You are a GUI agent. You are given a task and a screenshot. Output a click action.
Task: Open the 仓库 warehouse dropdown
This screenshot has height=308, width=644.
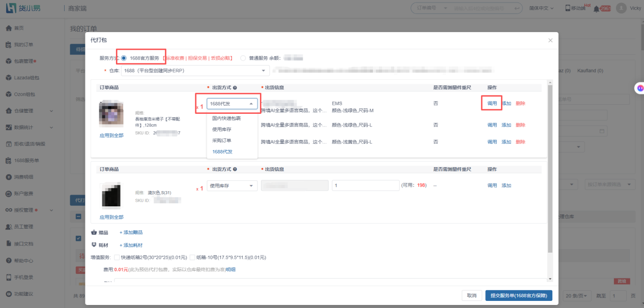[196, 71]
